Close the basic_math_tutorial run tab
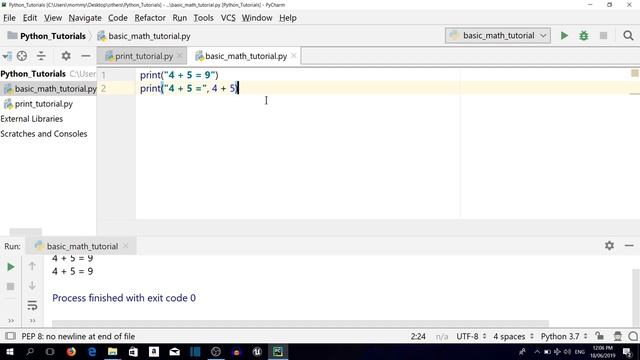The image size is (640, 360). pos(126,246)
